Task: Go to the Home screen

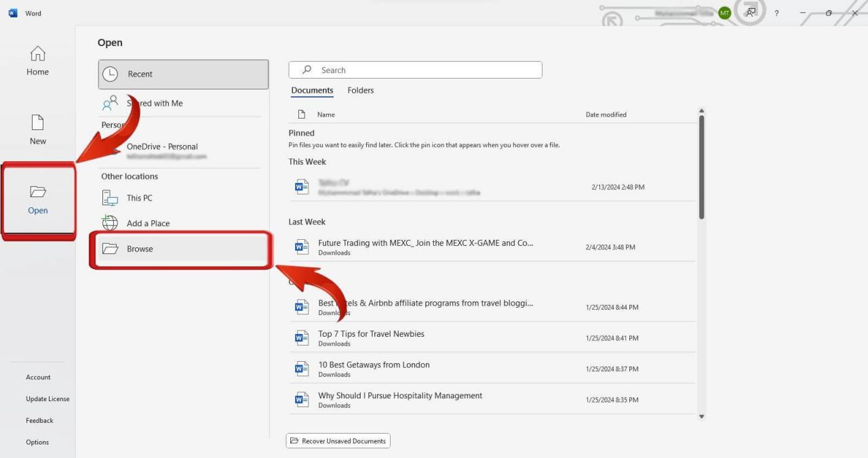Action: click(37, 61)
